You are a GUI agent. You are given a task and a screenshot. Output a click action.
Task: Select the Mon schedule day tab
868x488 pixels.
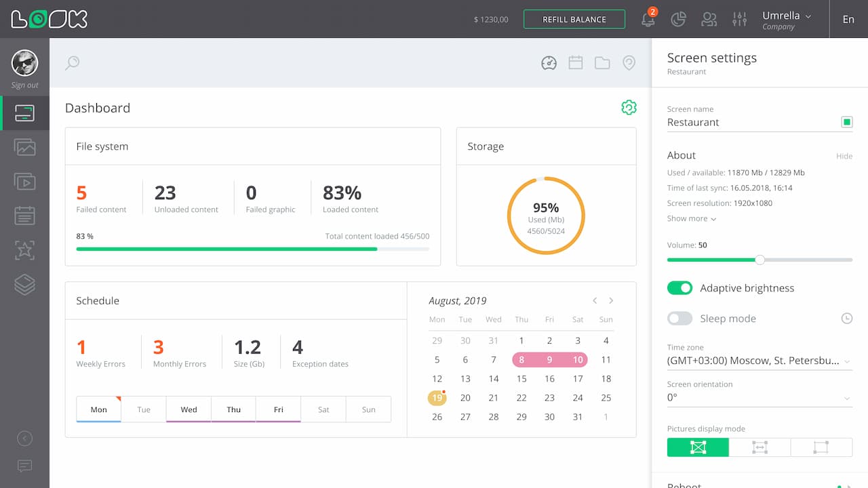(x=99, y=409)
